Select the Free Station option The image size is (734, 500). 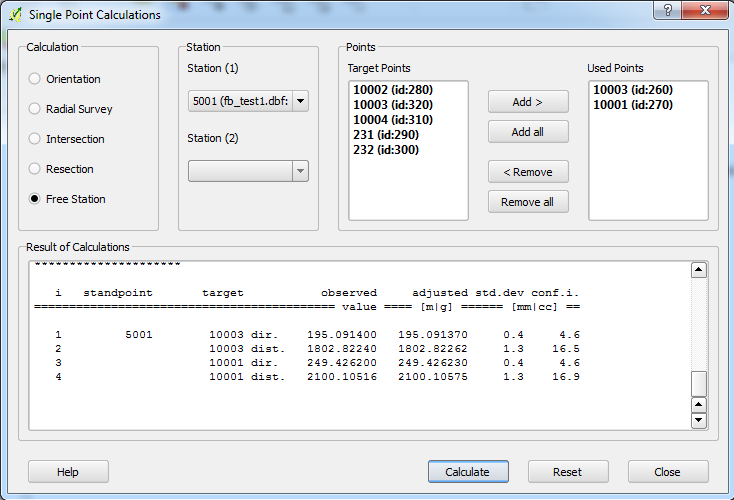click(35, 199)
